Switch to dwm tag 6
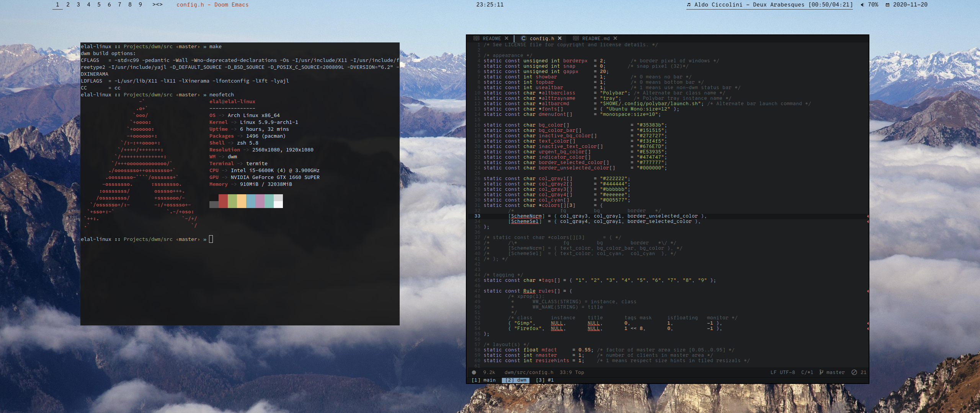Screen dimensions: 980x413 [109, 5]
